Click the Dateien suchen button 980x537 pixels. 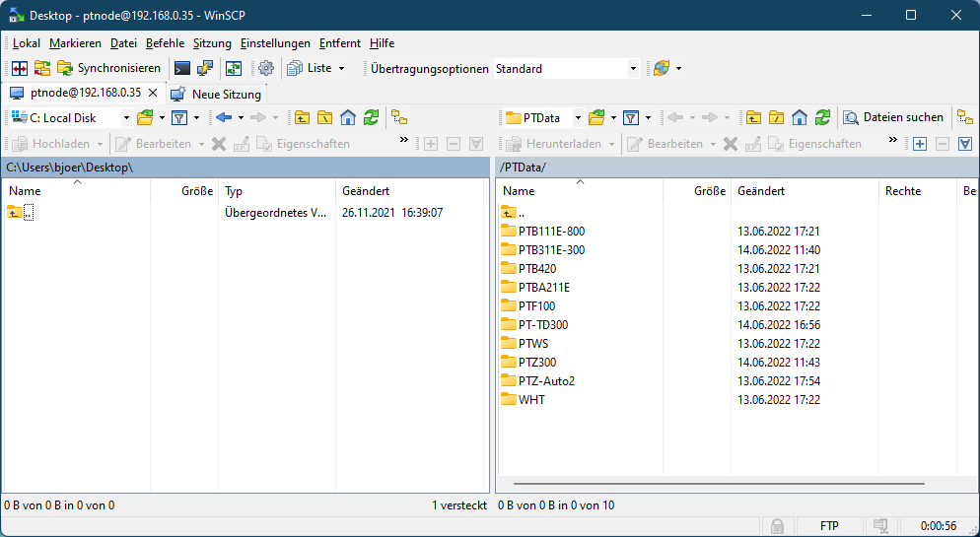893,117
